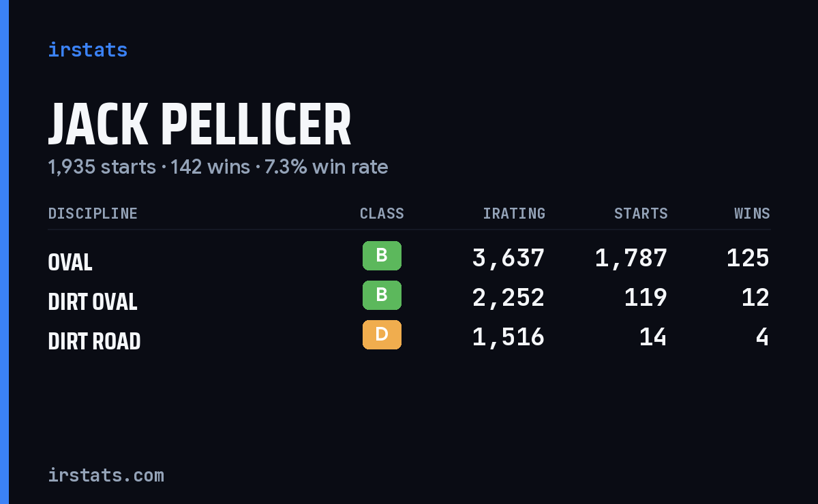Click the irstats logo text at top
The width and height of the screenshot is (818, 504).
point(87,50)
